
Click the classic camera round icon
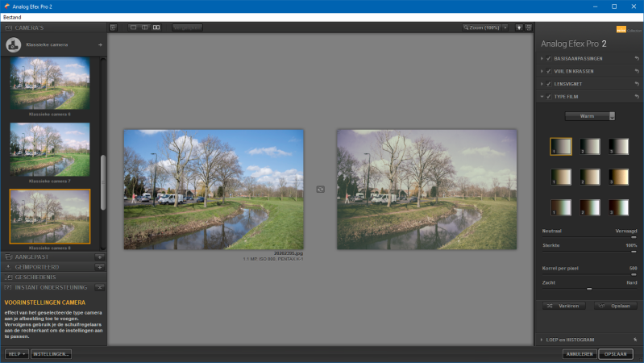[x=13, y=45]
